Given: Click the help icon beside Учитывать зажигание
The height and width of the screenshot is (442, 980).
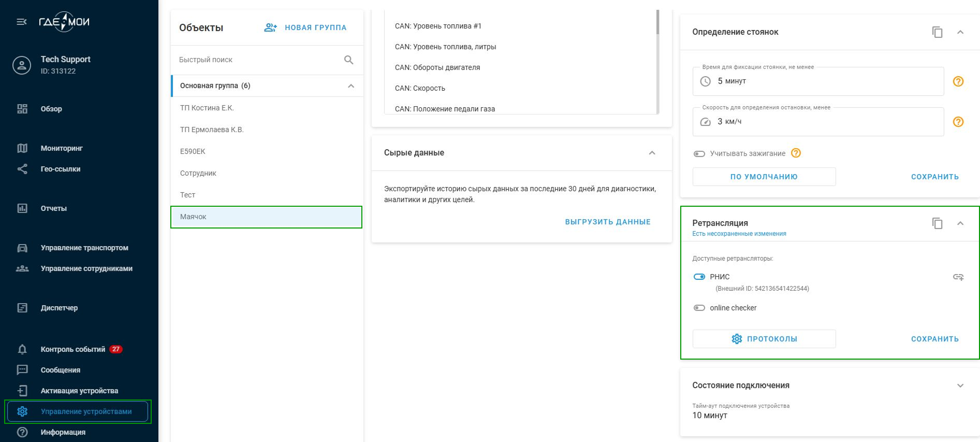Looking at the screenshot, I should pyautogui.click(x=796, y=153).
